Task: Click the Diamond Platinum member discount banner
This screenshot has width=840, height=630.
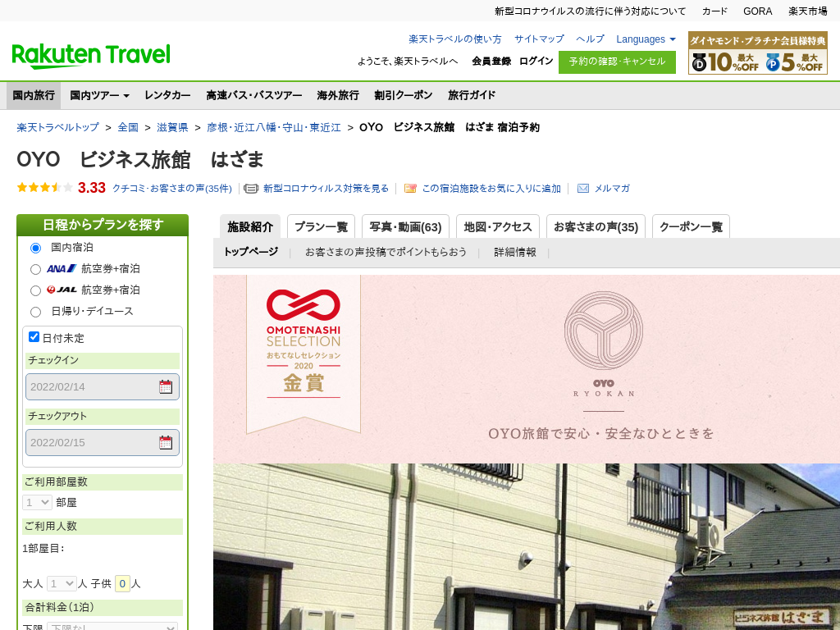Action: [757, 52]
